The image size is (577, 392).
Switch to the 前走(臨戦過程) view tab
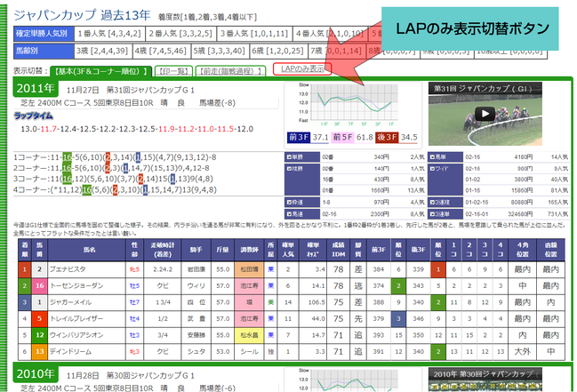tap(231, 71)
